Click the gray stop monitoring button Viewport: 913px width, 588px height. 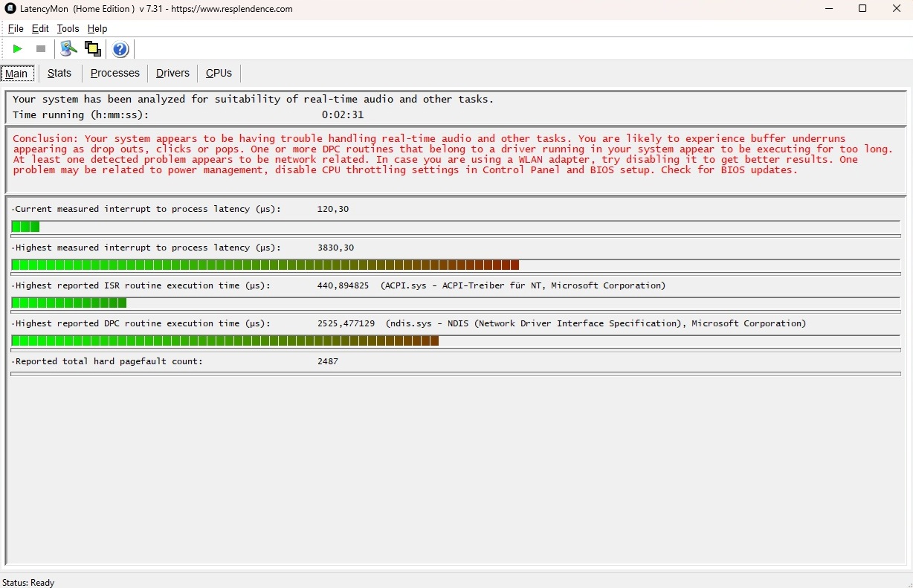(x=41, y=49)
